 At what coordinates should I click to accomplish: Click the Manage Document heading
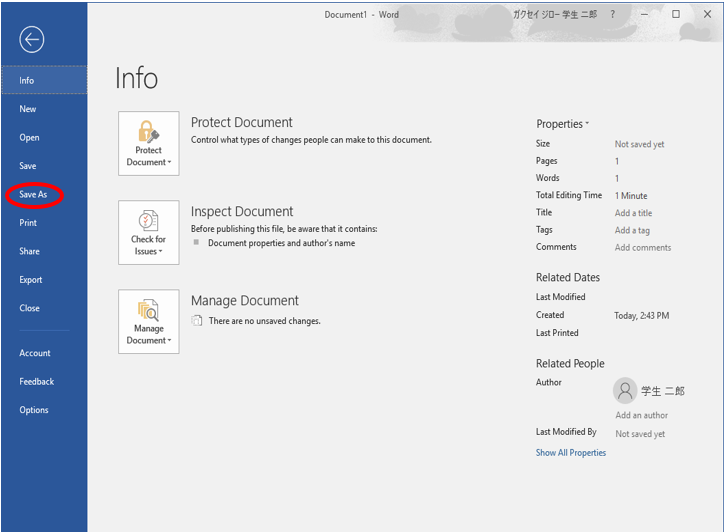[x=244, y=300]
